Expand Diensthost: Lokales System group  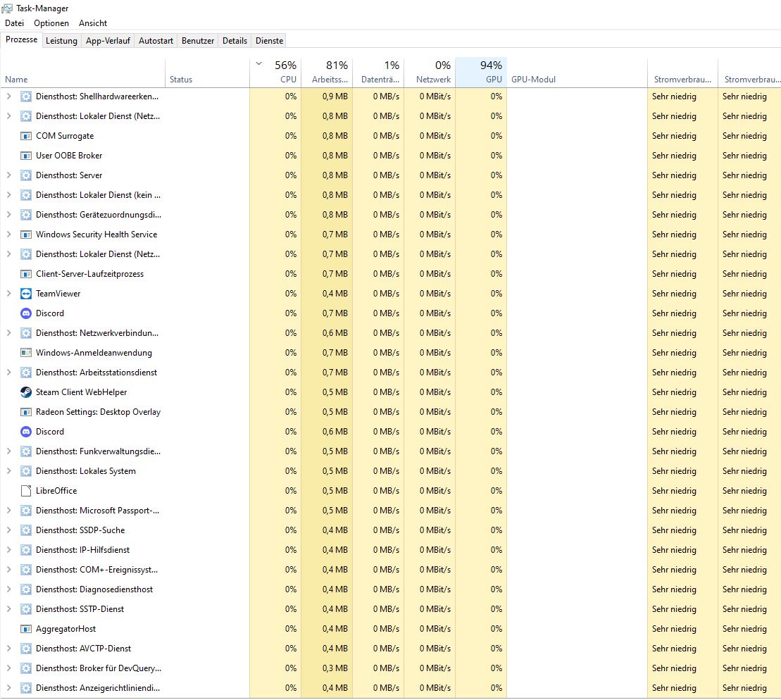(8, 471)
